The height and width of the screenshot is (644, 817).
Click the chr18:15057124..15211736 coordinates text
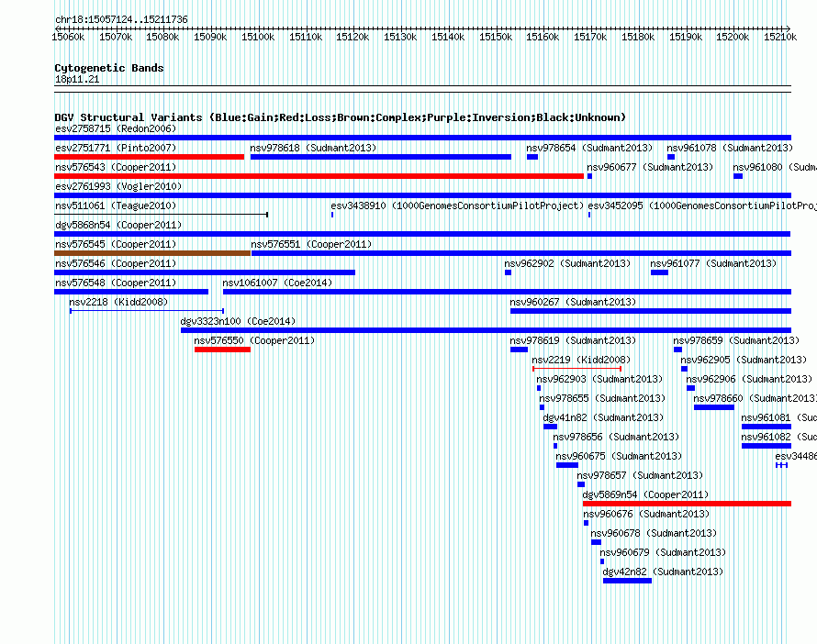pyautogui.click(x=121, y=19)
